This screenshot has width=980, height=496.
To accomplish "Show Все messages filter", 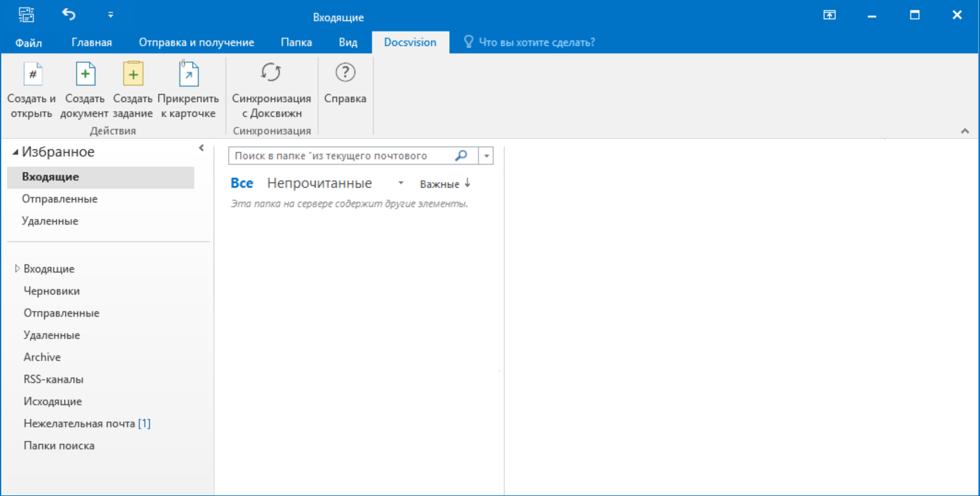I will coord(242,183).
